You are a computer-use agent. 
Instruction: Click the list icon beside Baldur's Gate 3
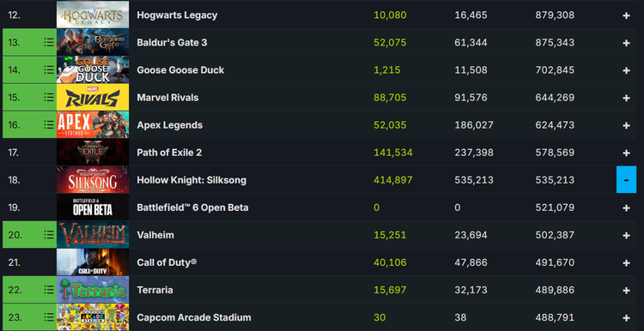[49, 42]
